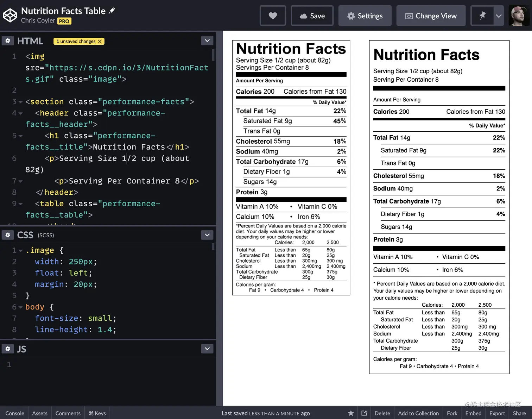Click the CodePen logo icon
Viewport: 532px width, 419px height.
(x=10, y=15)
